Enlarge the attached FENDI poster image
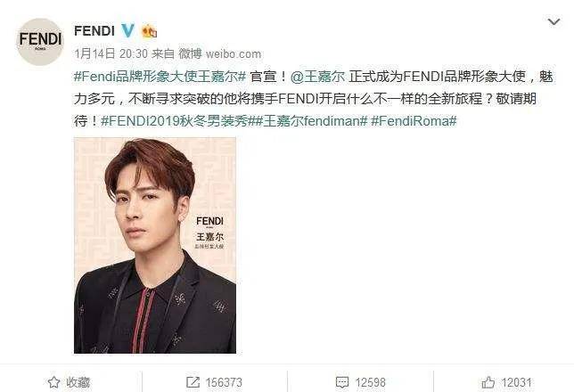Image resolution: width=574 pixels, height=392 pixels. 155,245
